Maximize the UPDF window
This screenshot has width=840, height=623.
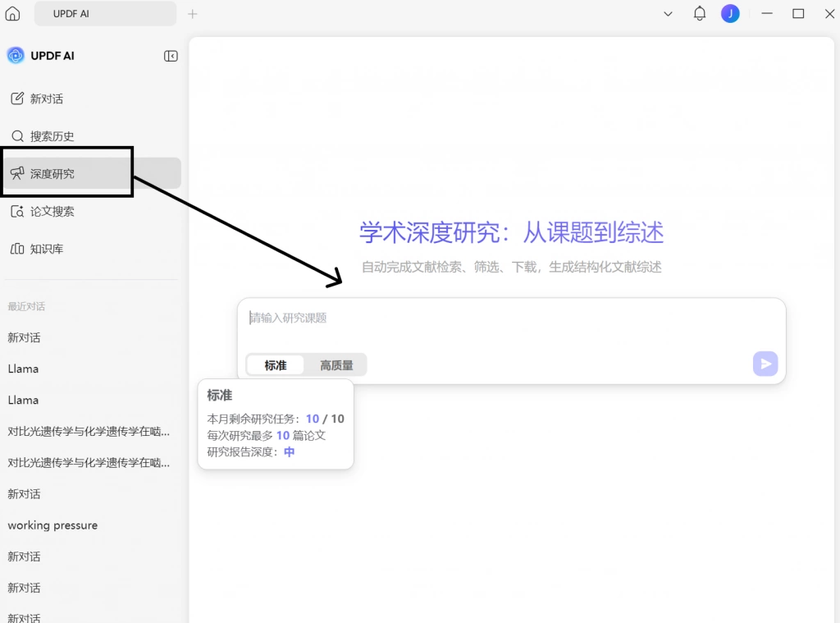(798, 13)
